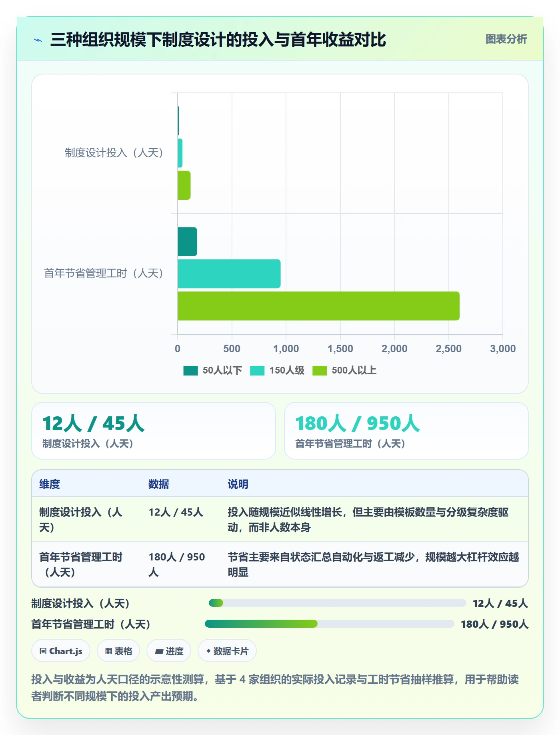This screenshot has width=560, height=735.
Task: Toggle the 50人以下 legend color box
Action: [190, 371]
